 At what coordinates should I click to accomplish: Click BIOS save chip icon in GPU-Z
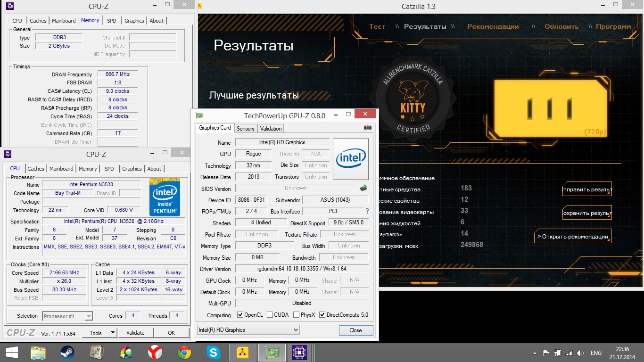tap(363, 188)
